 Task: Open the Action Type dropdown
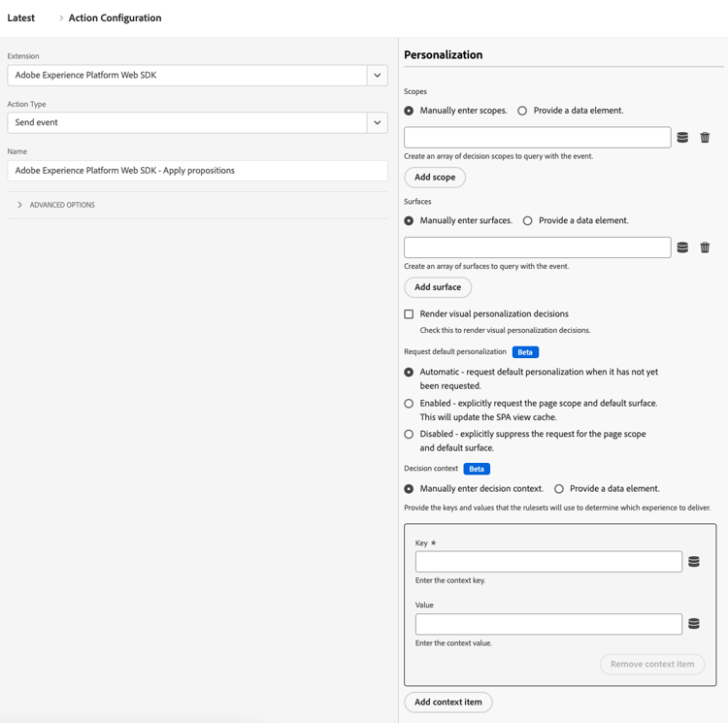click(x=377, y=123)
